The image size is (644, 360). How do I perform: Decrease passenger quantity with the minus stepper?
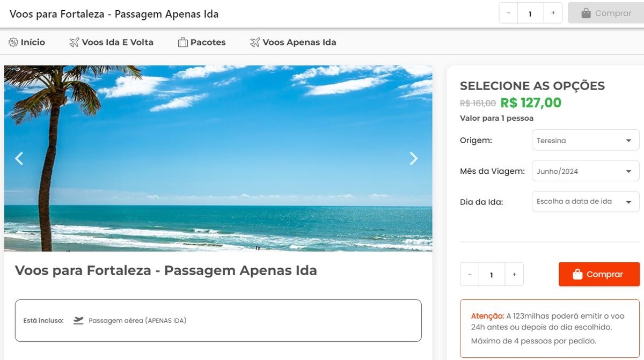coord(469,274)
